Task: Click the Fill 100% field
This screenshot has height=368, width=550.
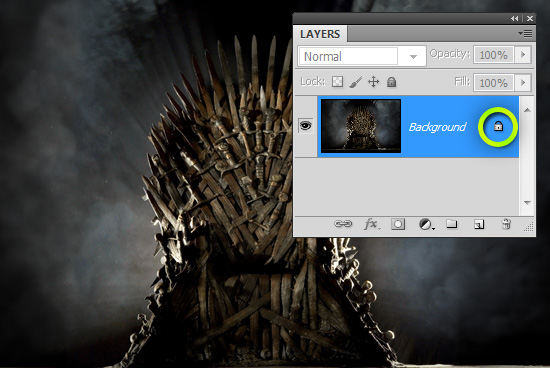Action: point(494,83)
